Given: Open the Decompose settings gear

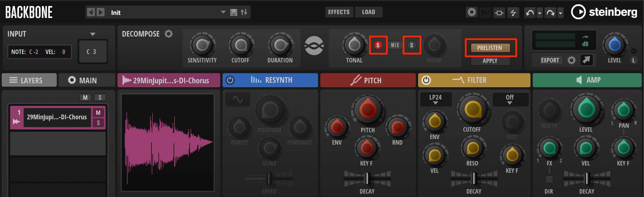Looking at the screenshot, I should 169,34.
